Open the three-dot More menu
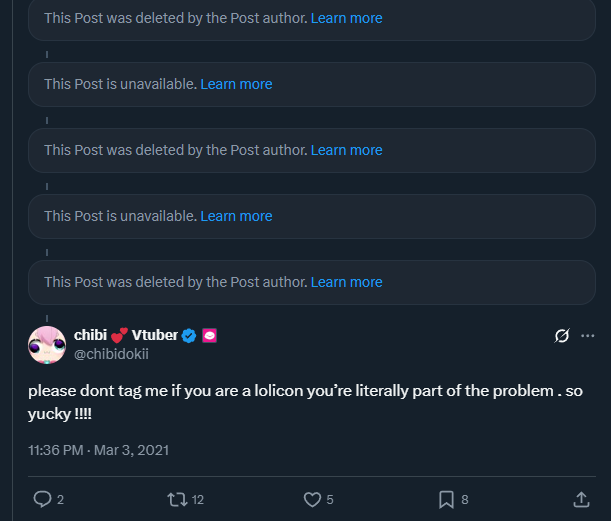The width and height of the screenshot is (611, 521). 587,336
